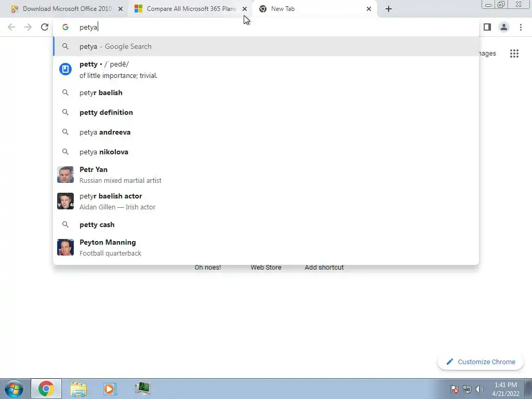Screen dimensions: 532x399
Task: Open the Windows Start menu
Action: click(14, 389)
